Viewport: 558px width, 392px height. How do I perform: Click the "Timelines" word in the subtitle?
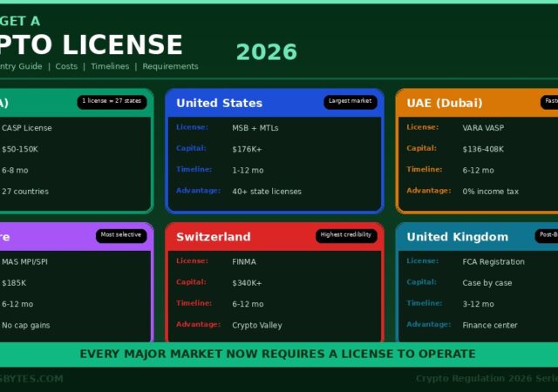click(110, 66)
